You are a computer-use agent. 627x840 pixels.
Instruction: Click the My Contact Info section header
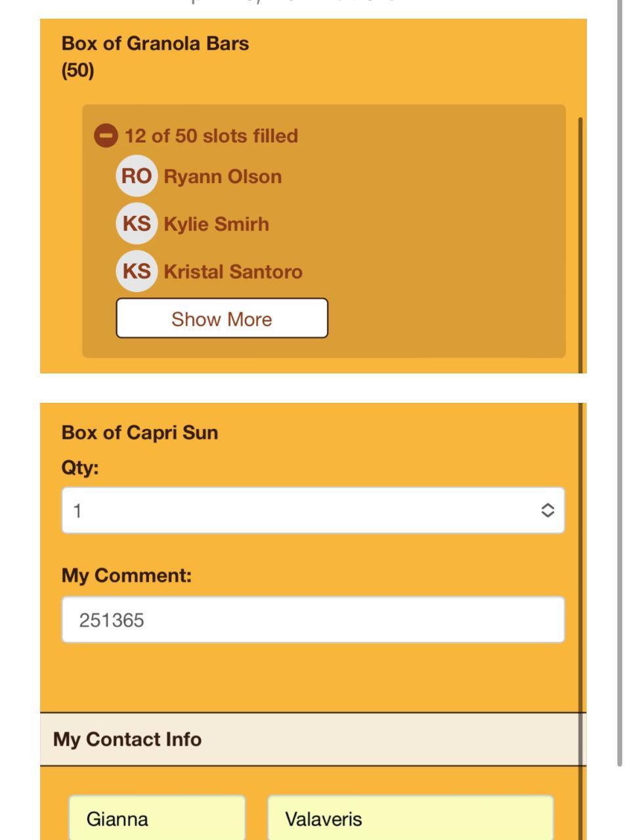click(127, 739)
